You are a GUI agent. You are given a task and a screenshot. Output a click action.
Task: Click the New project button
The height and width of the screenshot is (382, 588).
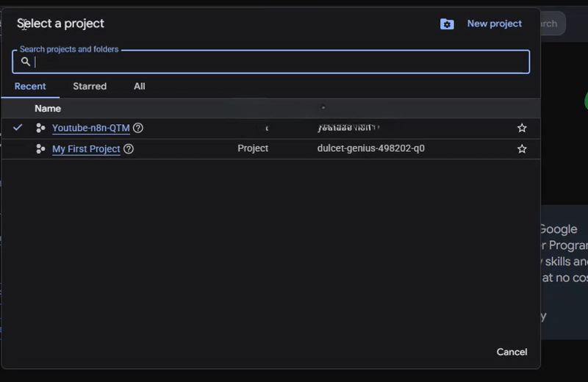click(x=494, y=24)
